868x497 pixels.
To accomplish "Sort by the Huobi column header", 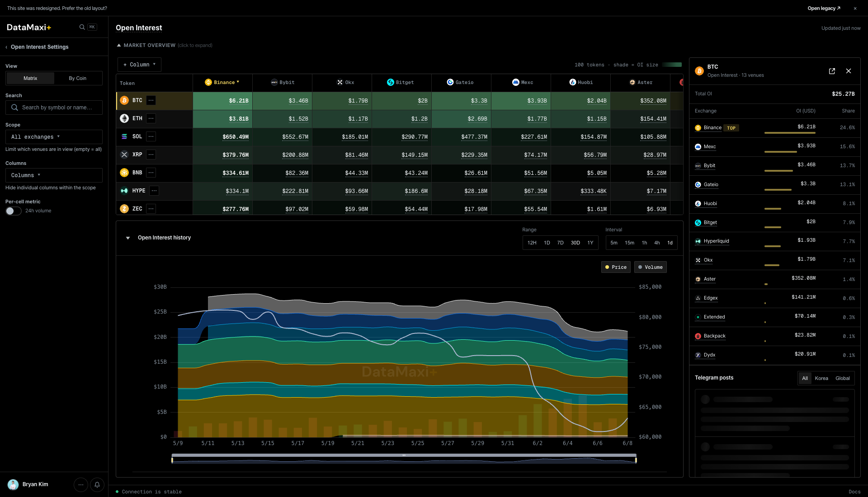I will click(581, 82).
